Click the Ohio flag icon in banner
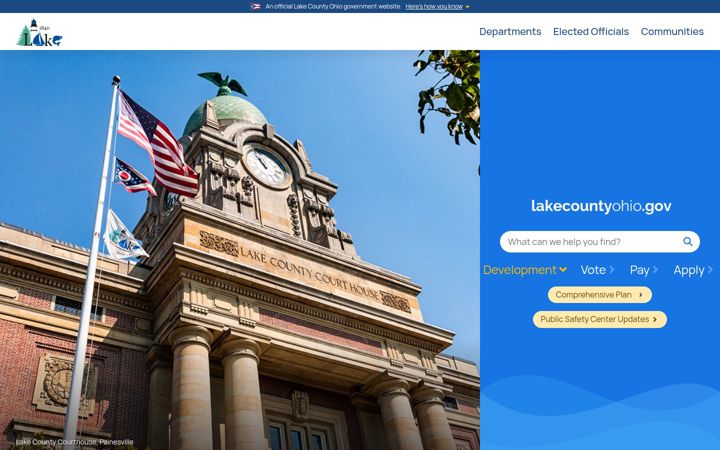Viewport: 720px width, 450px height. 255,6
